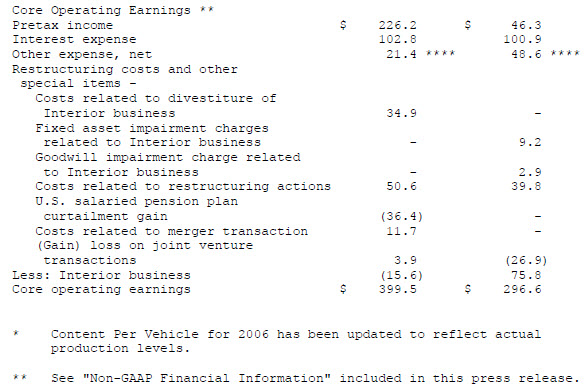584x391 pixels.
Task: Click joint venture gain value (26.9)
Action: [x=526, y=260]
